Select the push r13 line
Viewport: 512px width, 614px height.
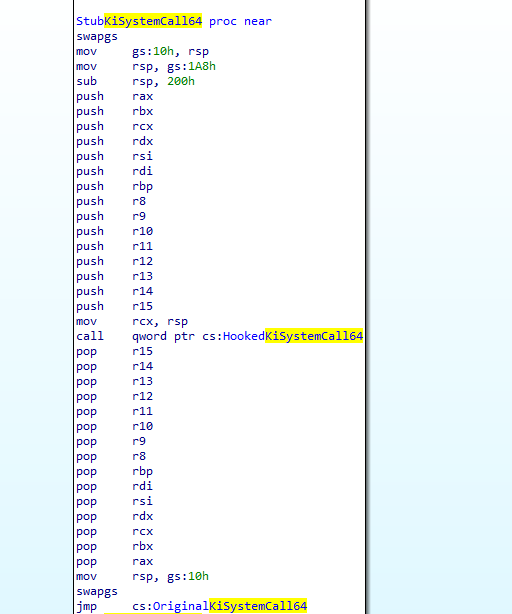114,276
